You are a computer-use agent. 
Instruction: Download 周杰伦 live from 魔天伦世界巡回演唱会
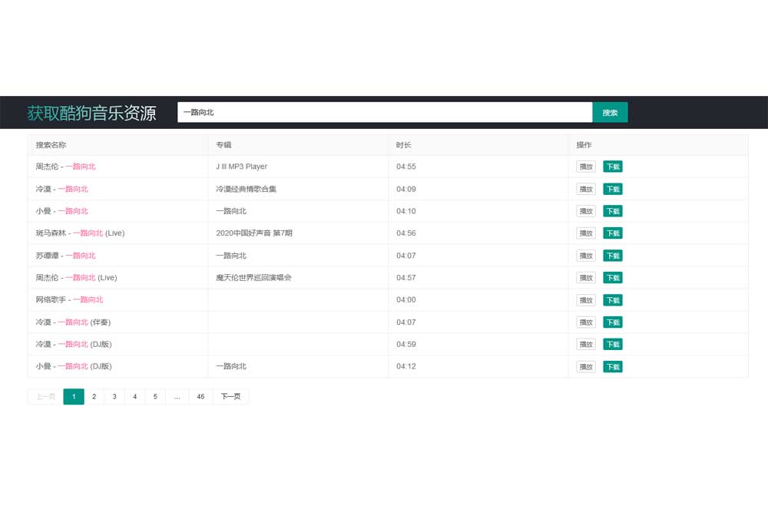click(612, 278)
